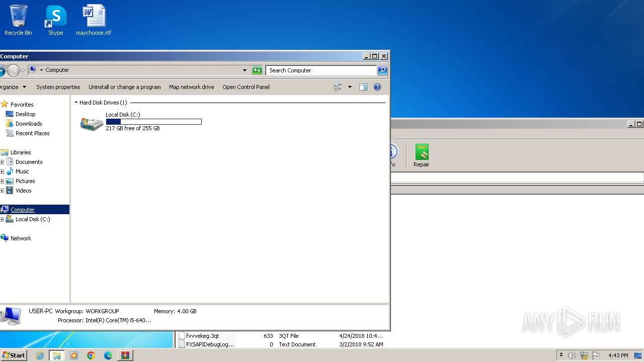644x362 pixels.
Task: Select Computer in the navigation pane
Action: 23,210
